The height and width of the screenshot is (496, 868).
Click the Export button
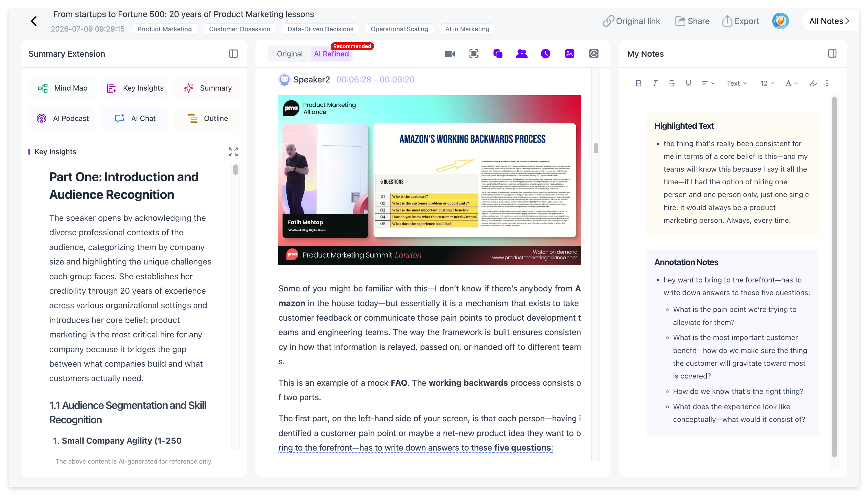[740, 21]
